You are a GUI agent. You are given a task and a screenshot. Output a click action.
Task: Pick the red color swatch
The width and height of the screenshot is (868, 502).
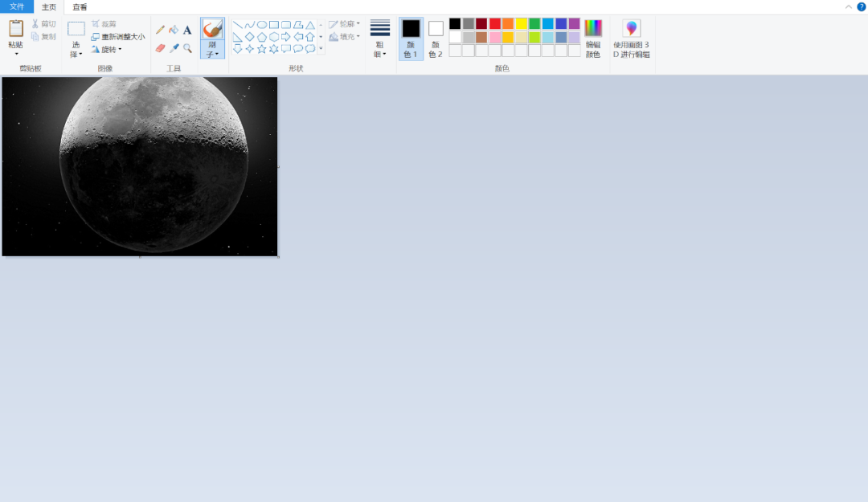495,23
